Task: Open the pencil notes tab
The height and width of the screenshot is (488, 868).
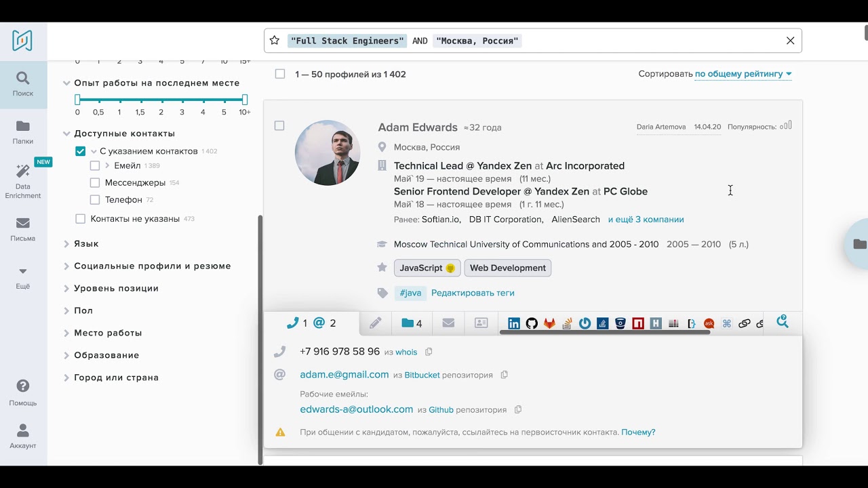Action: pos(375,323)
